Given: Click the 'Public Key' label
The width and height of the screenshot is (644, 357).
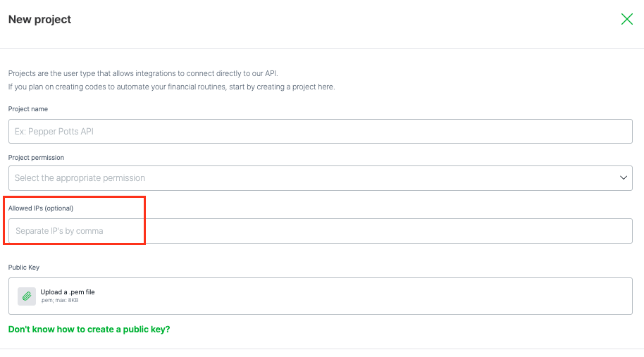Looking at the screenshot, I should pos(23,268).
